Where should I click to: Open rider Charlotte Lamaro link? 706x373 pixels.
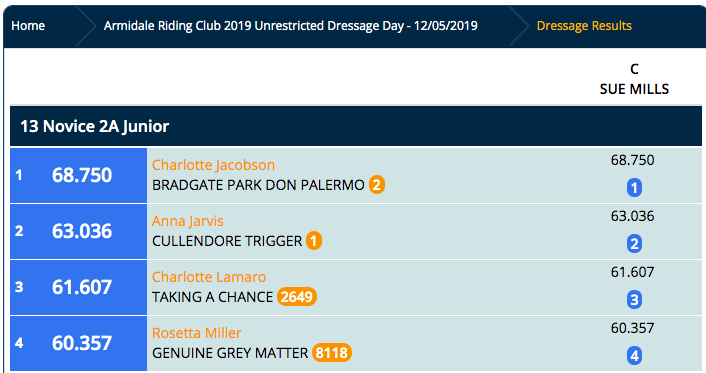click(x=209, y=277)
